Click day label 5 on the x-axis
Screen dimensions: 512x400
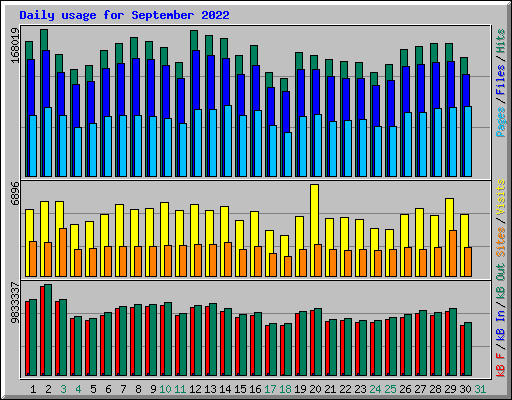pyautogui.click(x=93, y=389)
